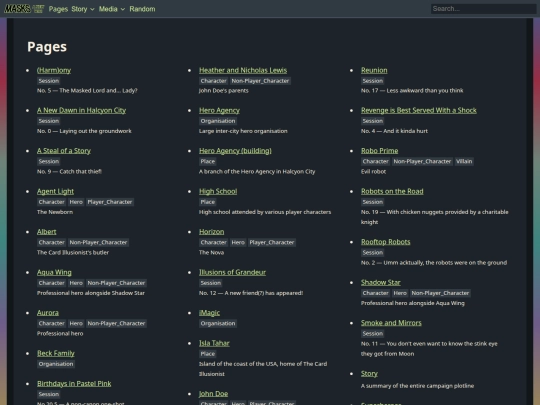Open Hero Agency (building) page

235,151
